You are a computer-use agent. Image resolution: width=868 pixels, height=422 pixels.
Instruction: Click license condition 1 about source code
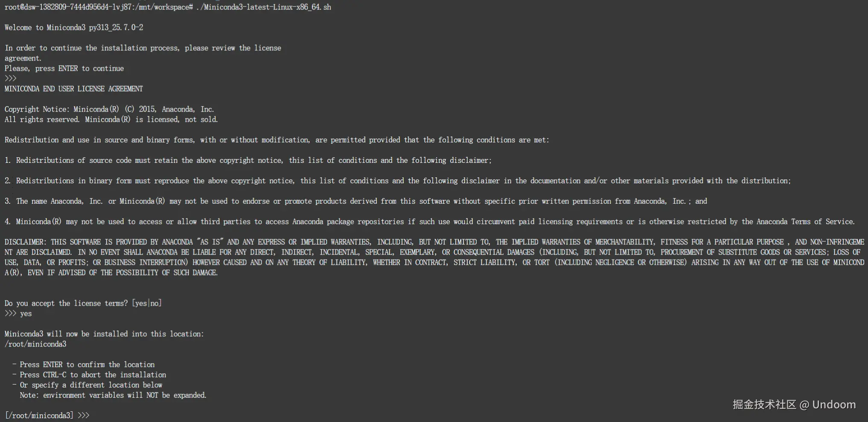[x=248, y=161]
